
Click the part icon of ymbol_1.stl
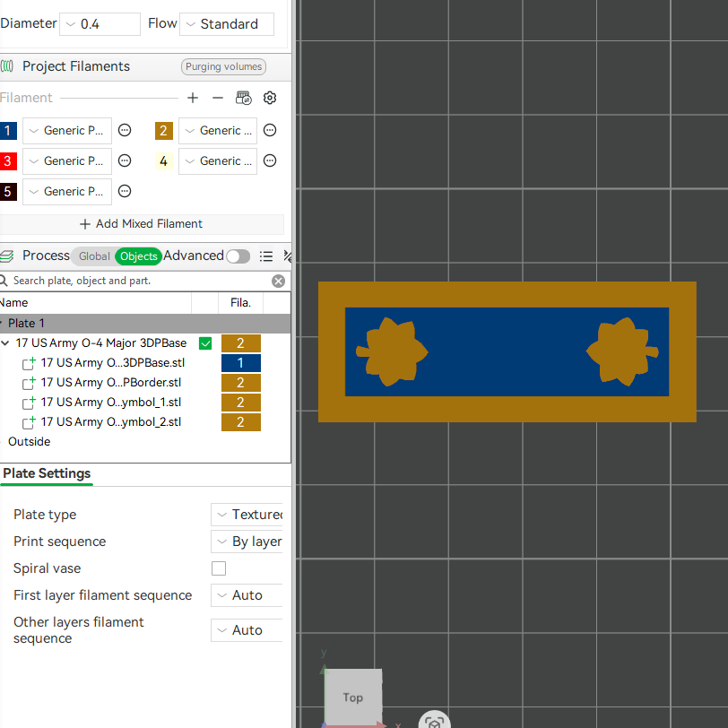pos(29,403)
